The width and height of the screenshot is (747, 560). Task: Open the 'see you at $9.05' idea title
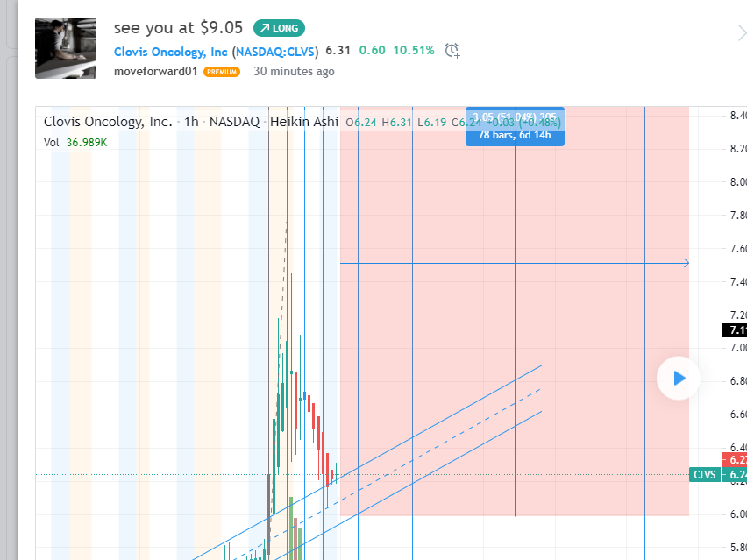(178, 28)
